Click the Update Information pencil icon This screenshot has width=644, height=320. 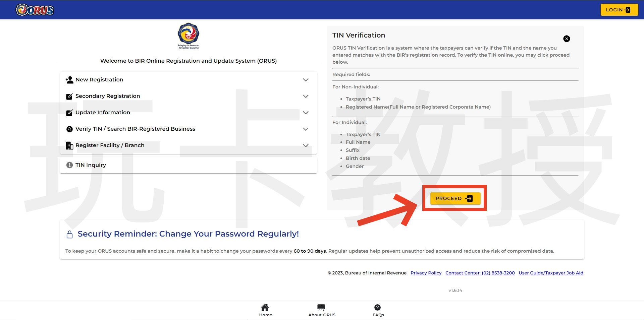[69, 113]
